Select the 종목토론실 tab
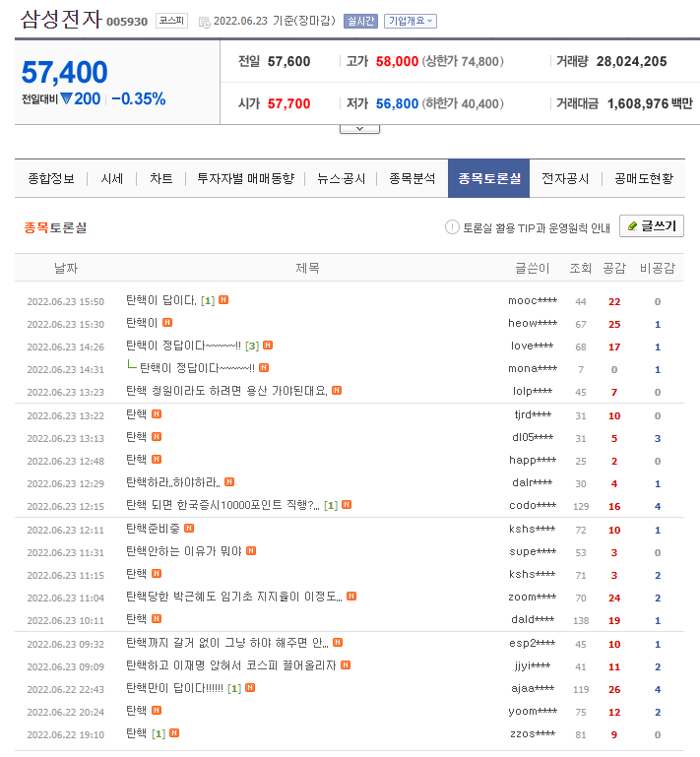 (x=489, y=178)
